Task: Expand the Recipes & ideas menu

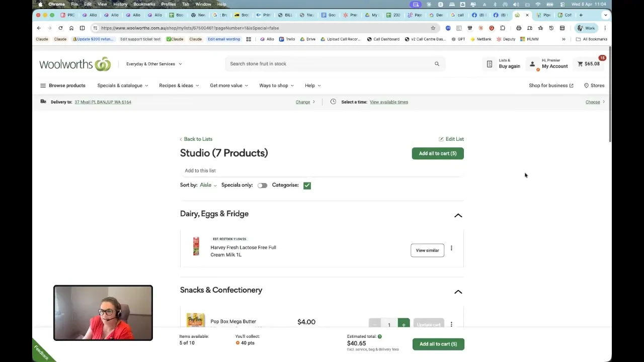Action: (x=179, y=85)
